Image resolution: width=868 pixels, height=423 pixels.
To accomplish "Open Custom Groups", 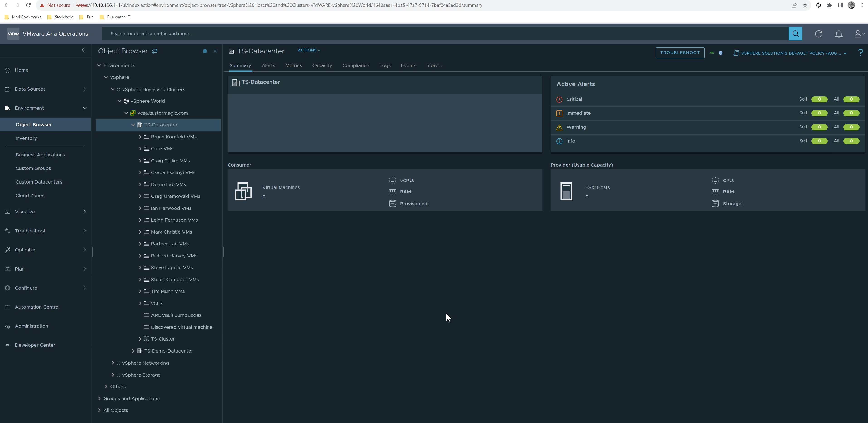I will pyautogui.click(x=33, y=168).
